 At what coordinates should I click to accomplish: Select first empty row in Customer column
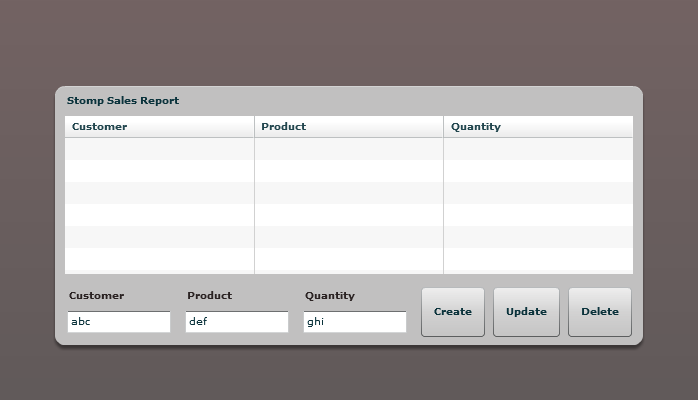coord(159,149)
